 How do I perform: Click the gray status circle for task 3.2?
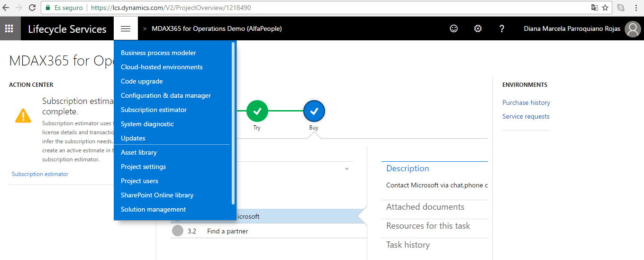pyautogui.click(x=178, y=231)
